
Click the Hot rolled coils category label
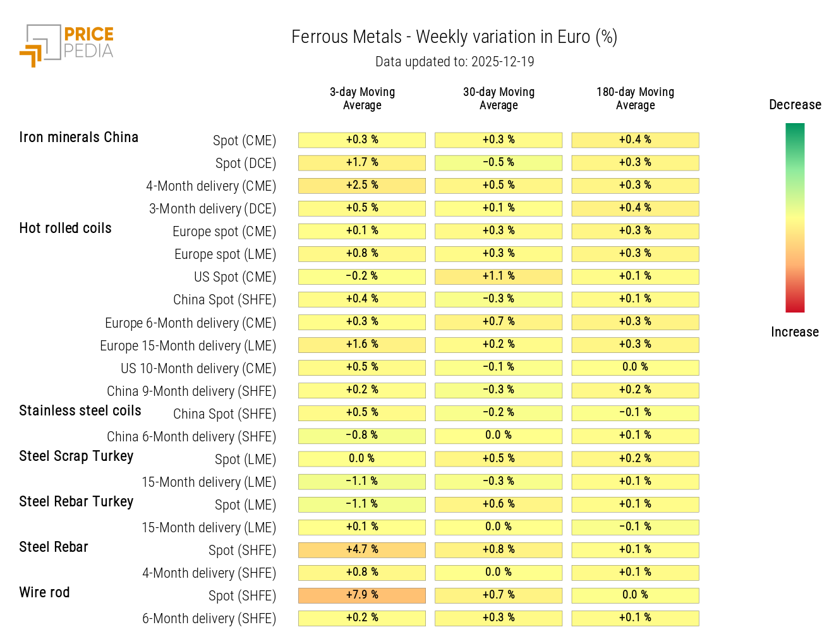click(x=65, y=229)
